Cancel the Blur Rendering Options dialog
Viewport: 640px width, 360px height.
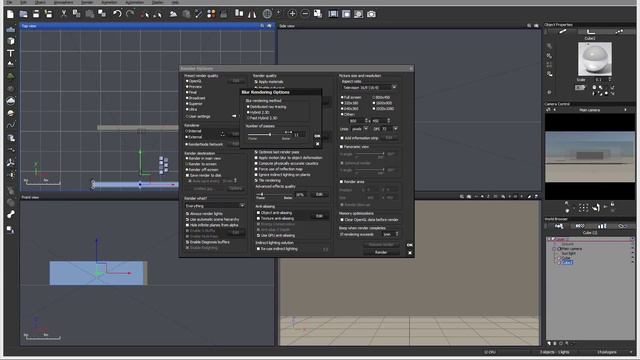pyautogui.click(x=318, y=144)
